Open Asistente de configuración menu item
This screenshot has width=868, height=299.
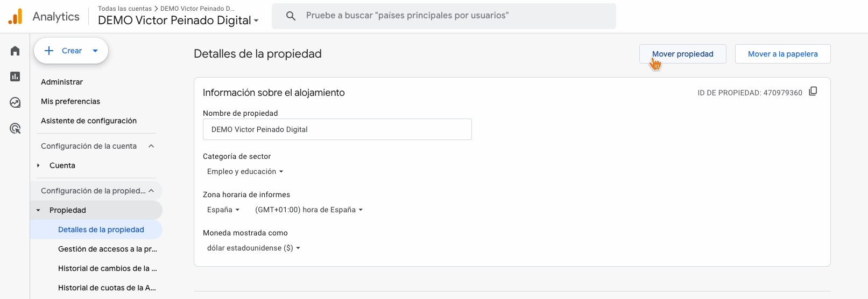coord(89,121)
